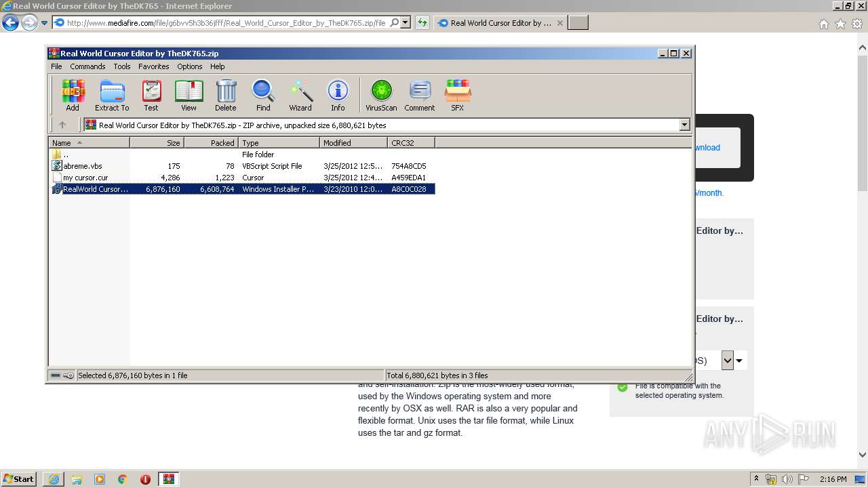Screen dimensions: 868x488
Task: Click the Add toolbar icon in WinRAR
Action: [73, 95]
